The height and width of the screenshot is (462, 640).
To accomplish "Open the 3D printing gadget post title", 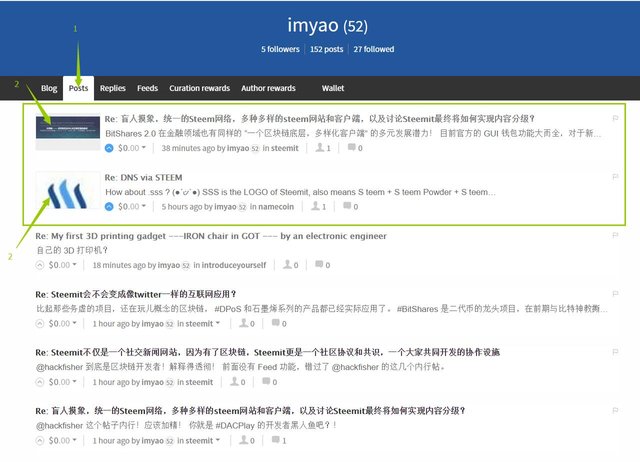I will (x=211, y=236).
